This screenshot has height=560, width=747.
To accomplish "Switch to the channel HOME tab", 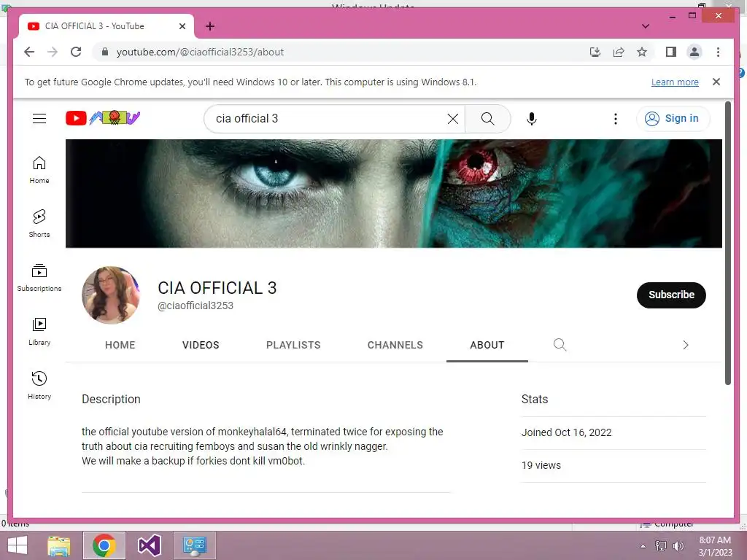I will 120,345.
